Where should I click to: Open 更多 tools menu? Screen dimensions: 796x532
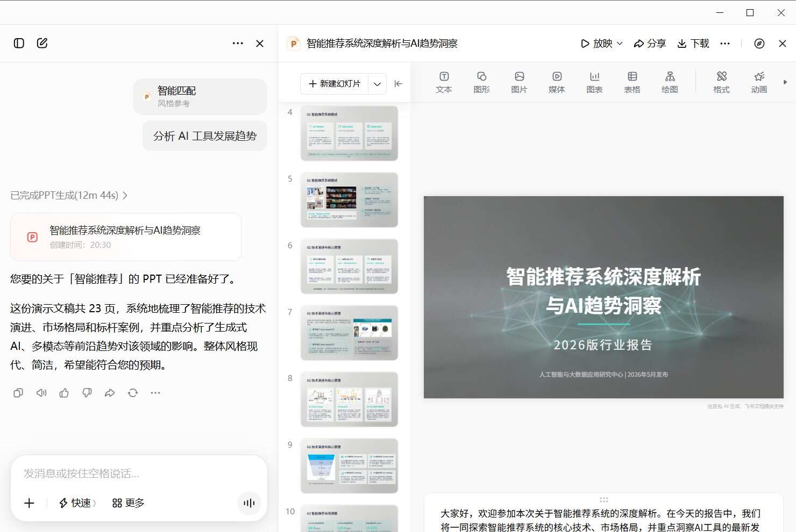[128, 503]
